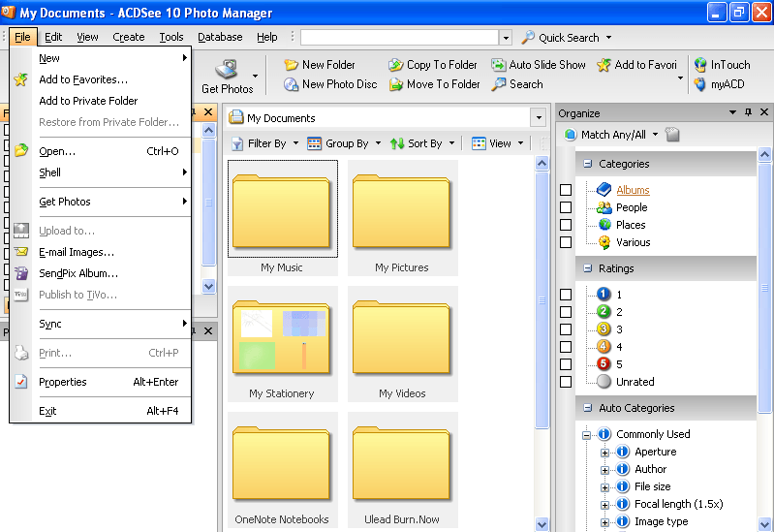The image size is (774, 532).
Task: Check the rating 1 checkbox
Action: [566, 295]
